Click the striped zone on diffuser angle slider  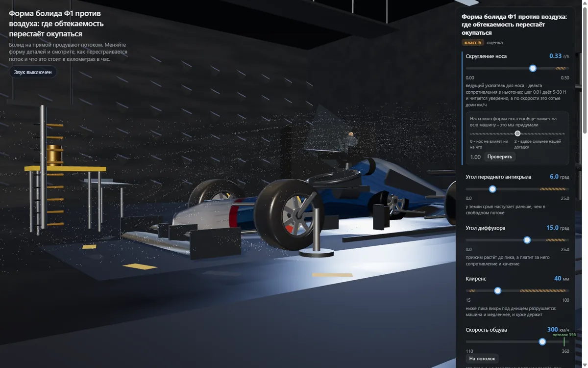tap(556, 240)
